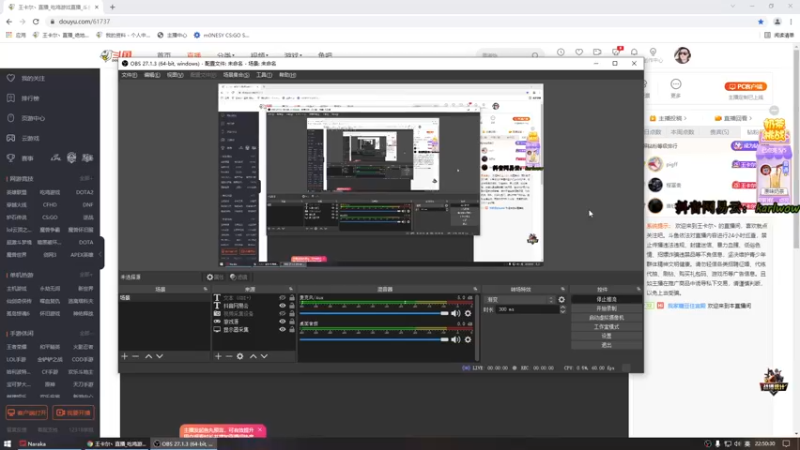This screenshot has height=450, width=800.
Task: Pop out the Sources dock panel
Action: pos(291,289)
